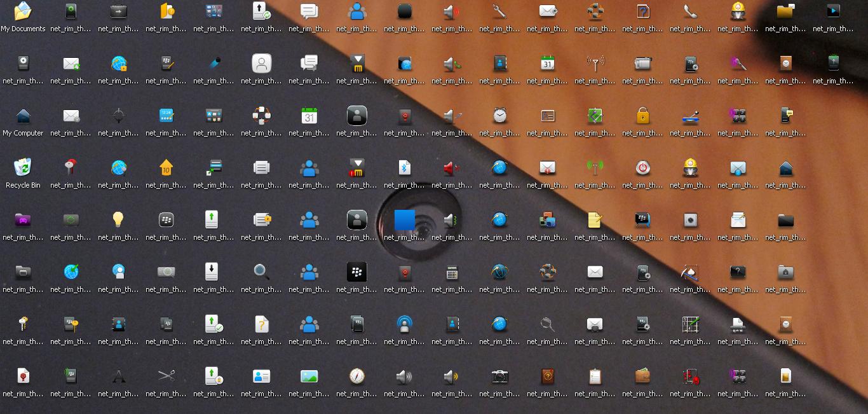This screenshot has width=868, height=414.
Task: Click the green map route icon
Action: point(595,116)
